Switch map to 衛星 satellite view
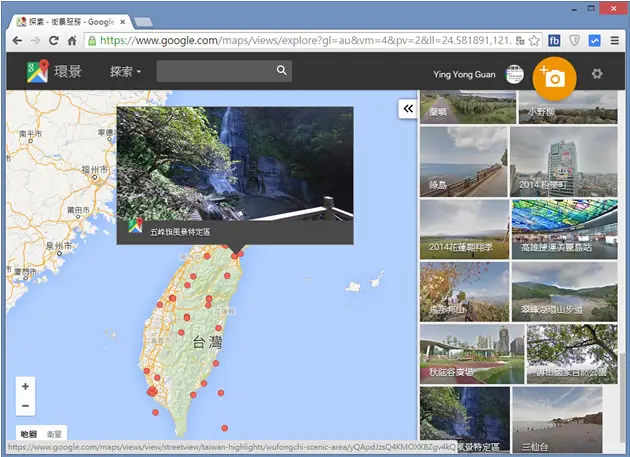Image resolution: width=630 pixels, height=457 pixels. (54, 434)
